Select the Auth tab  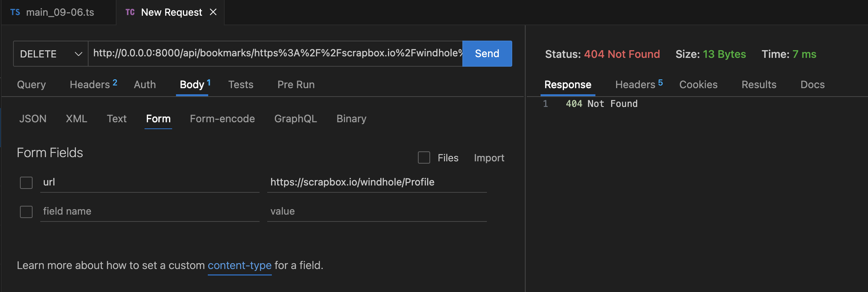[x=145, y=85]
